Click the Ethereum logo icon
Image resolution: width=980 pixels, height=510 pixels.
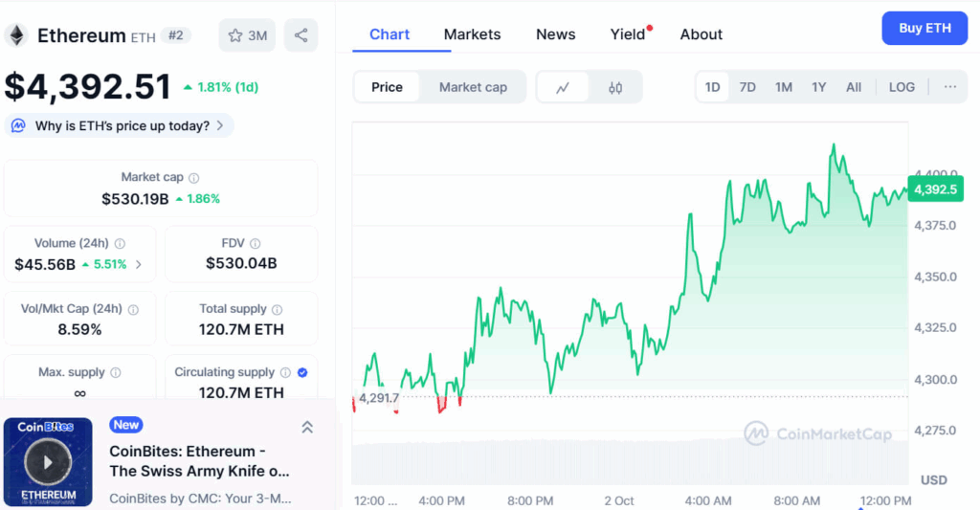click(x=16, y=35)
